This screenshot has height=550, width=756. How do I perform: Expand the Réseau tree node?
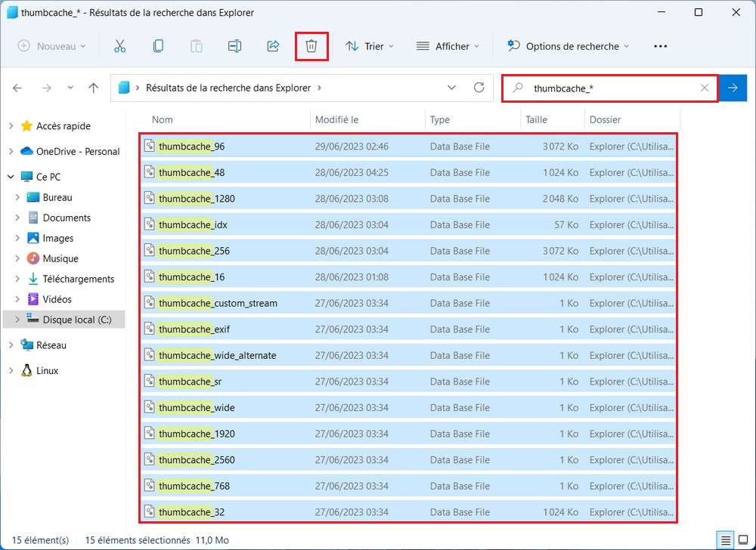(x=11, y=345)
